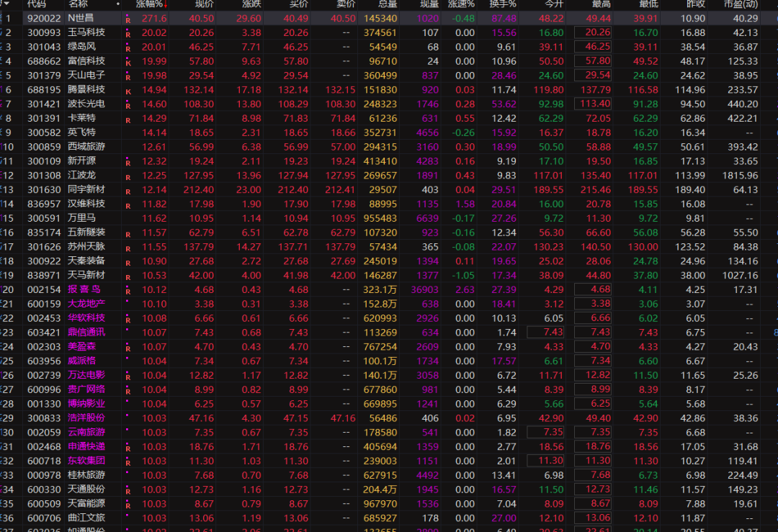Screen dimensions: 778x532
Task: Click the R marker in 五新隧装 row
Action: (x=128, y=234)
